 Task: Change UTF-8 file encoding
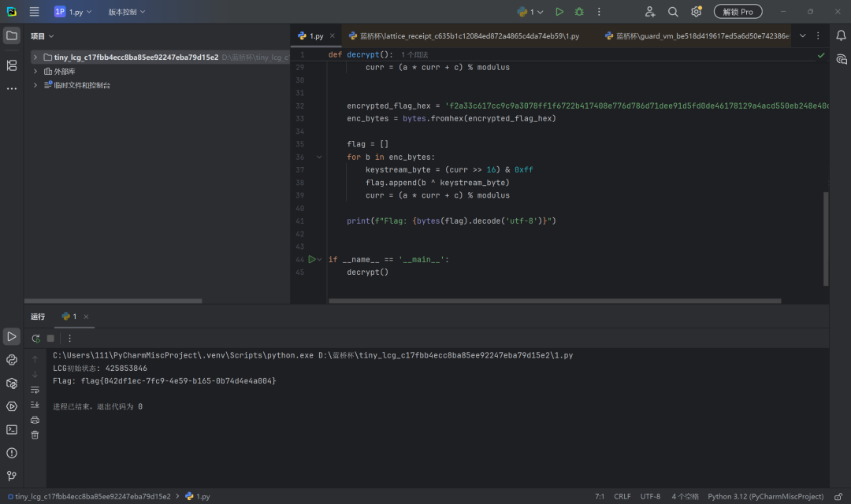pyautogui.click(x=650, y=496)
